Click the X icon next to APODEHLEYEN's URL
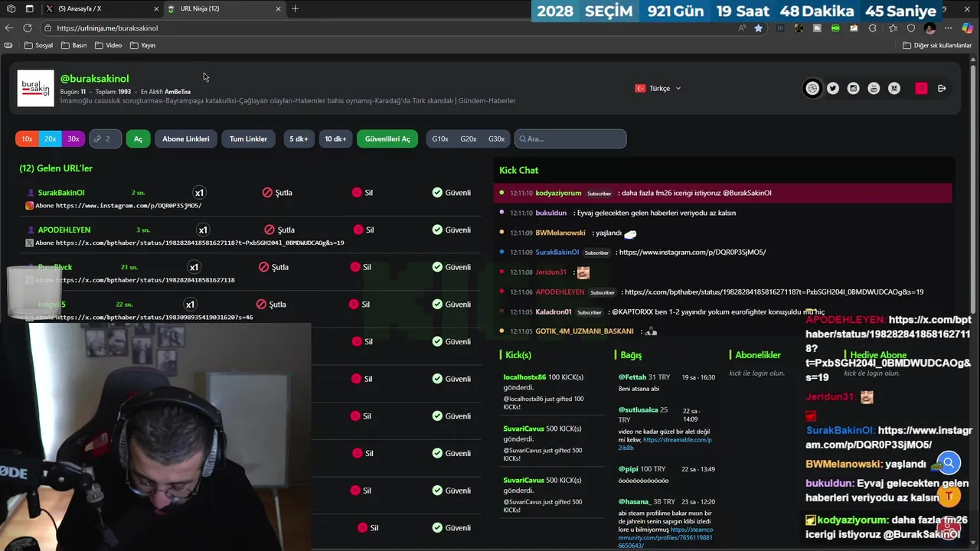 30,243
